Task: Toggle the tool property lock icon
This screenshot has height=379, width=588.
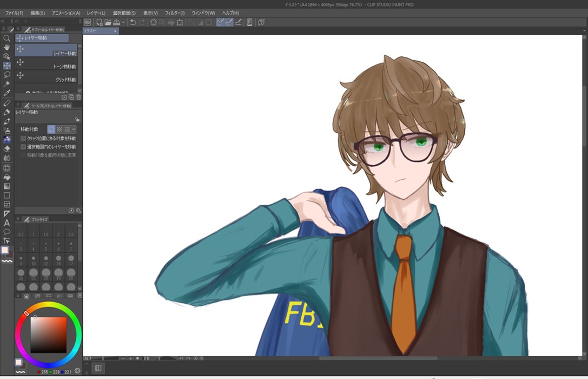Action: (77, 120)
